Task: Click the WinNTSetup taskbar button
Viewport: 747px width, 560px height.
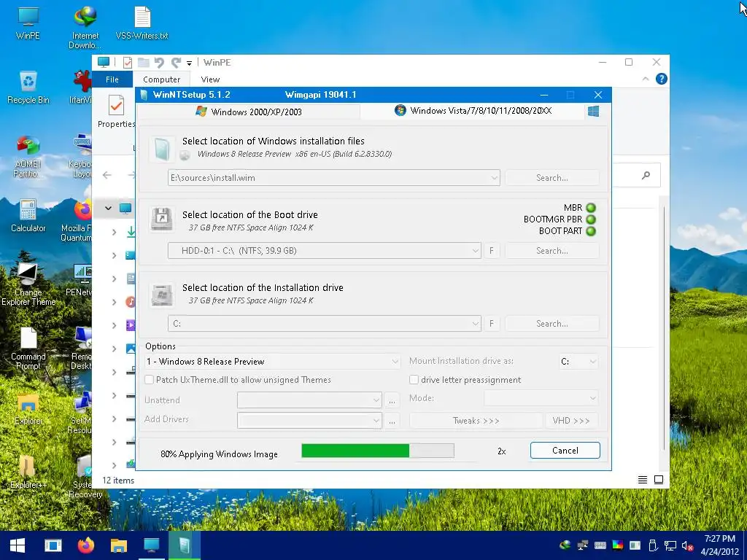Action: click(x=185, y=545)
